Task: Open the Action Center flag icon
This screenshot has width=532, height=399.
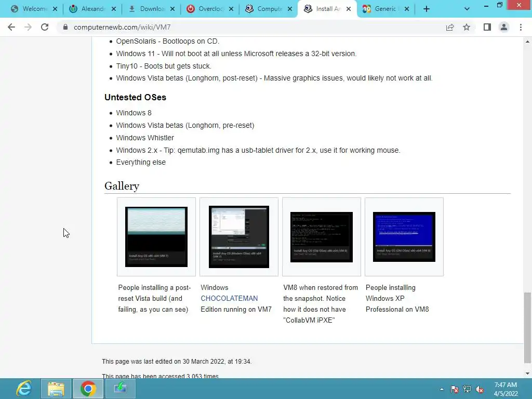Action: pos(454,389)
